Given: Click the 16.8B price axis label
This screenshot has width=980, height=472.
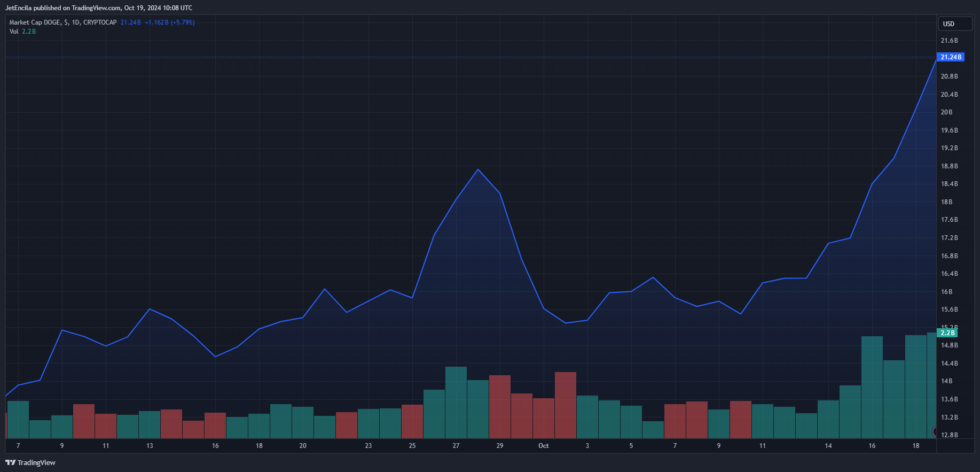Looking at the screenshot, I should tap(950, 256).
